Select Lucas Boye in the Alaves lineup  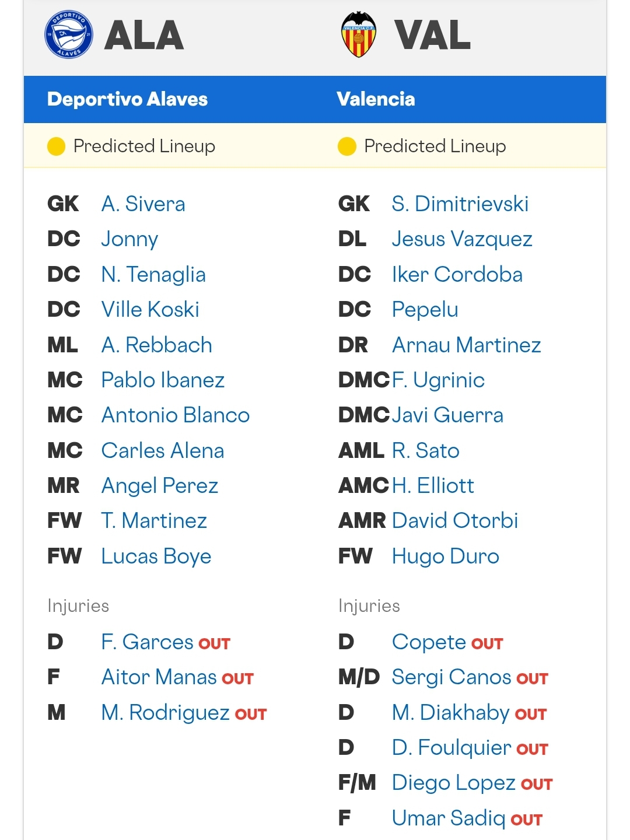pos(156,556)
